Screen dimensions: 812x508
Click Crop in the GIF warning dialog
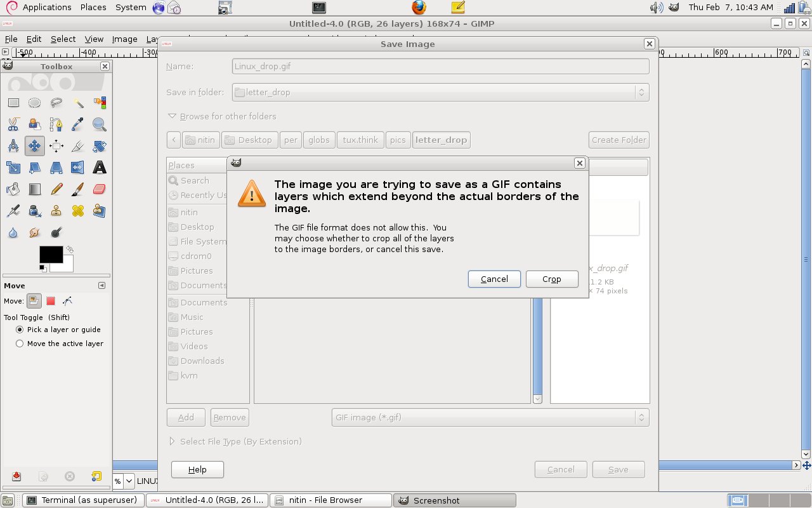552,279
